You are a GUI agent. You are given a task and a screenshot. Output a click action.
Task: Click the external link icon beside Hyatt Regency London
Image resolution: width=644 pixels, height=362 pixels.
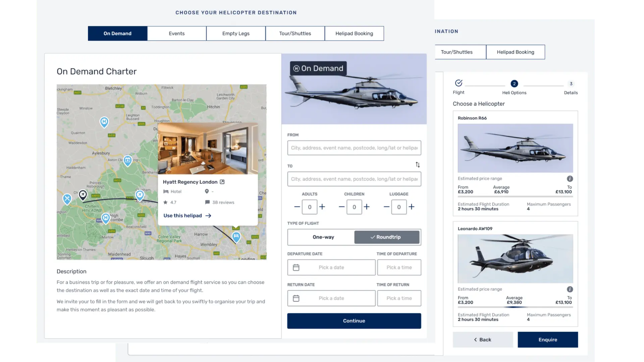pos(222,182)
